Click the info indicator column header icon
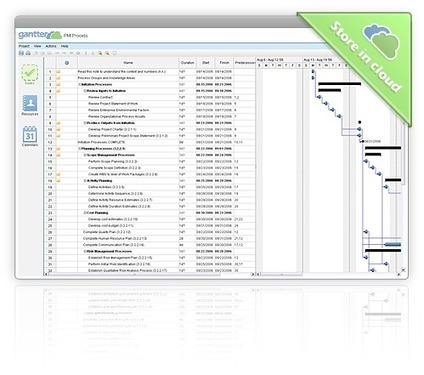This screenshot has height=375, width=424. click(x=67, y=63)
